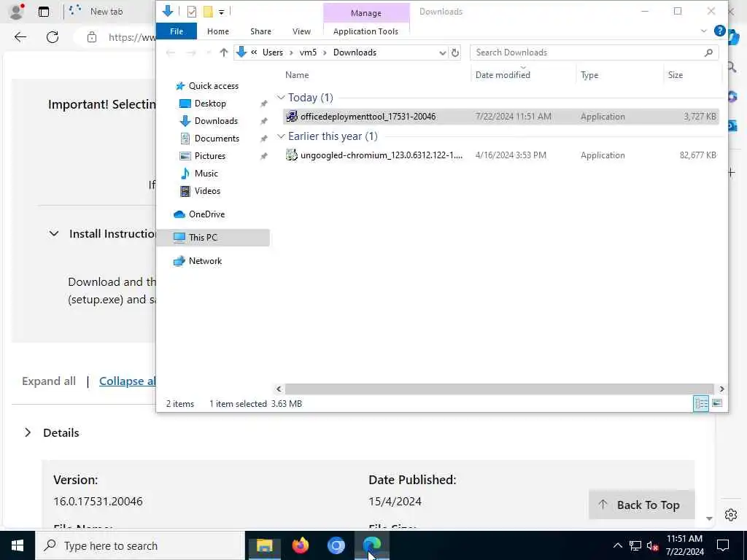Sort by the Name column header
Viewport: 747px width, 560px height.
tap(297, 75)
